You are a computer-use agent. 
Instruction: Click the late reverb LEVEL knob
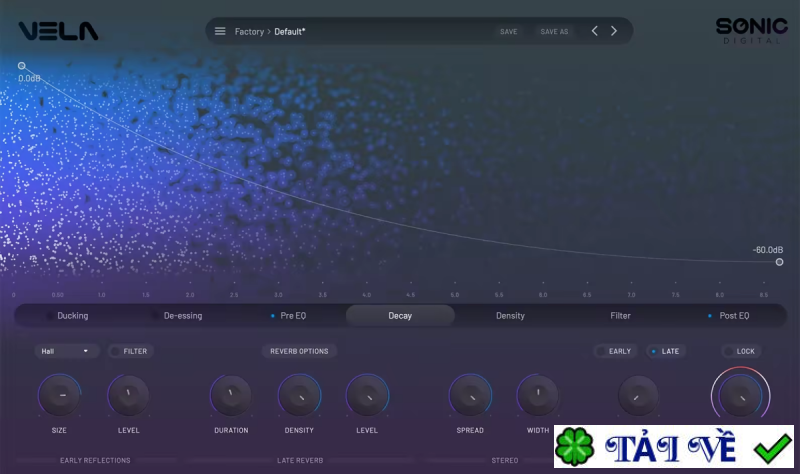click(x=367, y=395)
